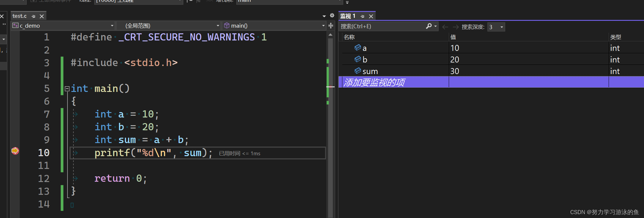Open debug toolbar overflow options
This screenshot has width=644, height=218.
(x=347, y=2)
